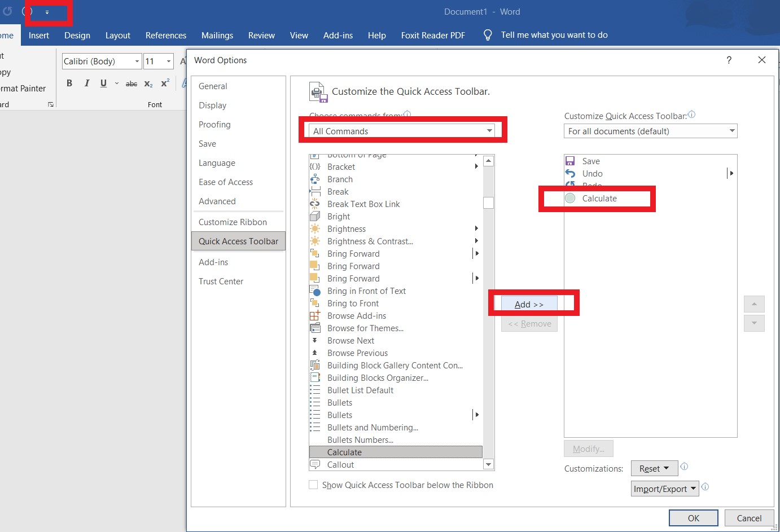Click the Bright command icon
This screenshot has height=532, width=780.
(315, 216)
